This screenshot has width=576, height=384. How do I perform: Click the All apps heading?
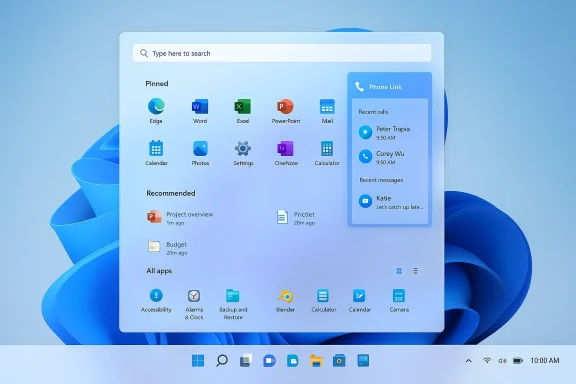159,271
